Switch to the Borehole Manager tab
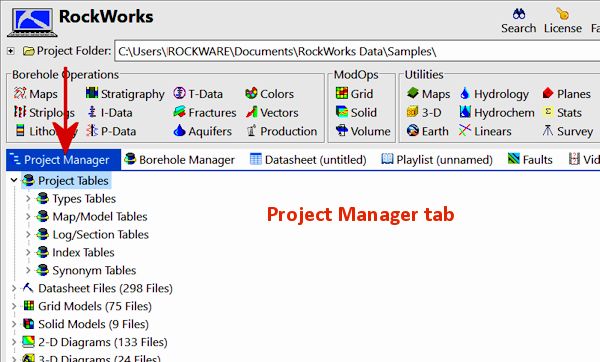The image size is (600, 362). [x=179, y=160]
